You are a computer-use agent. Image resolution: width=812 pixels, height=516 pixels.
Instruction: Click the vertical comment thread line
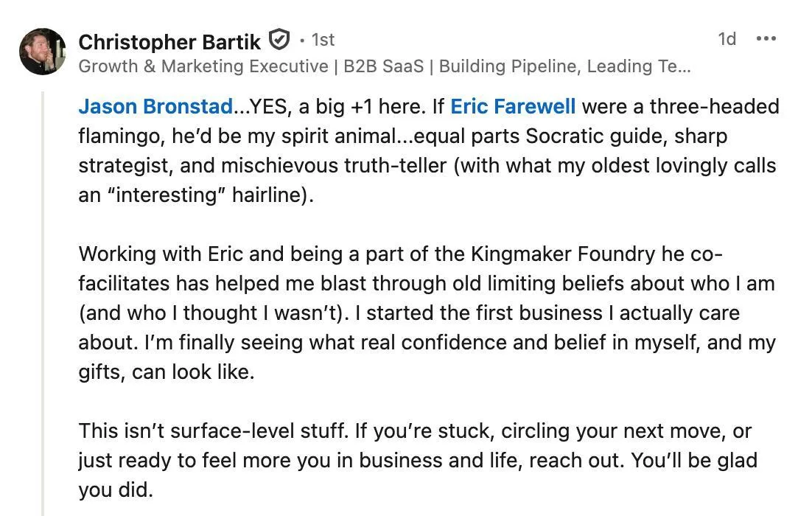(x=43, y=303)
